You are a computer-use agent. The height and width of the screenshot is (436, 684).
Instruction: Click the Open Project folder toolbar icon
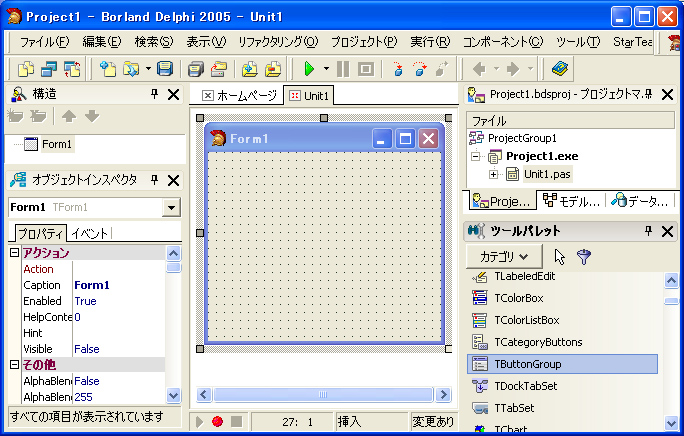point(219,69)
